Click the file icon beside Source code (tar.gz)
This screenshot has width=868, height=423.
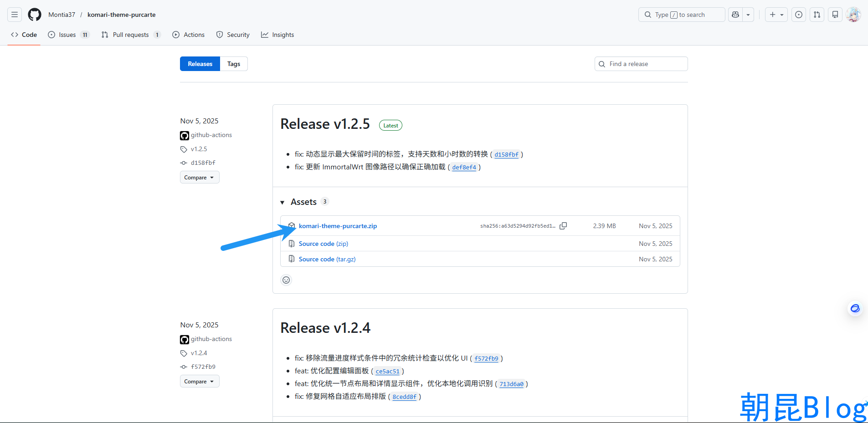click(292, 259)
